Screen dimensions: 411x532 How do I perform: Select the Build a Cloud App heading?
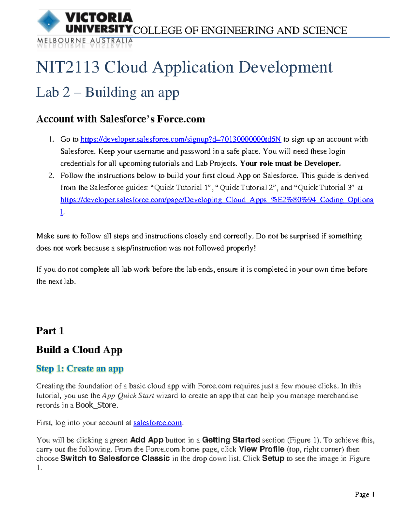point(79,350)
